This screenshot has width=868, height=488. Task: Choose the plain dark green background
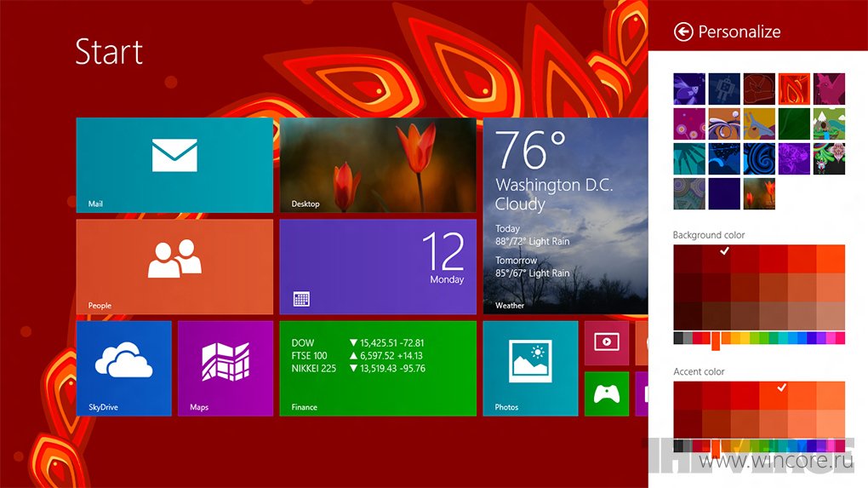[794, 123]
